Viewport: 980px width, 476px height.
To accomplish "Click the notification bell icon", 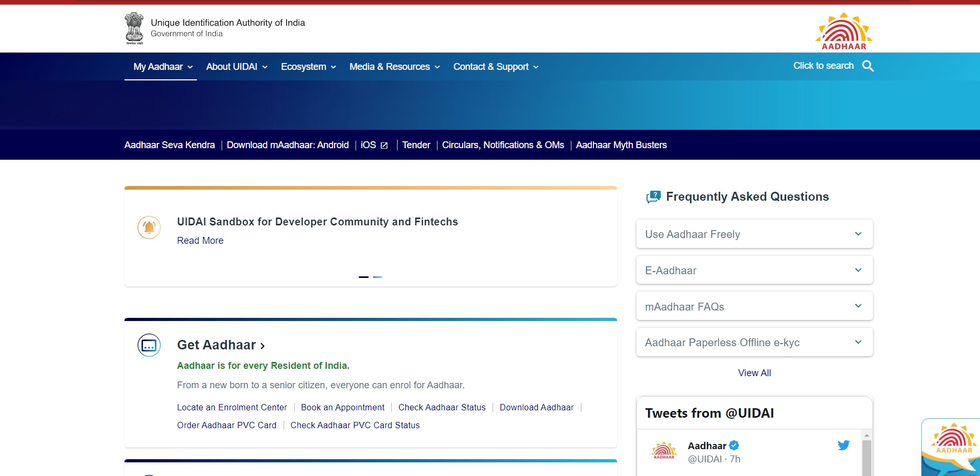I will tap(149, 227).
